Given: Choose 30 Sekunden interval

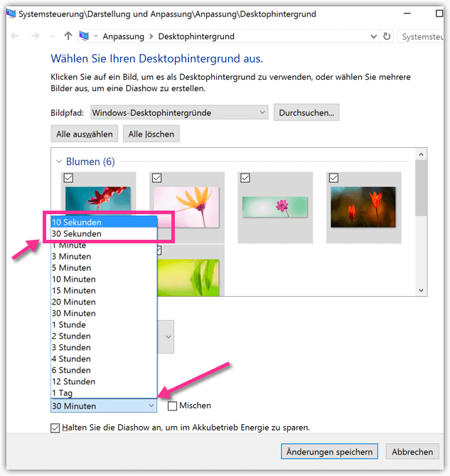Looking at the screenshot, I should pos(104,234).
